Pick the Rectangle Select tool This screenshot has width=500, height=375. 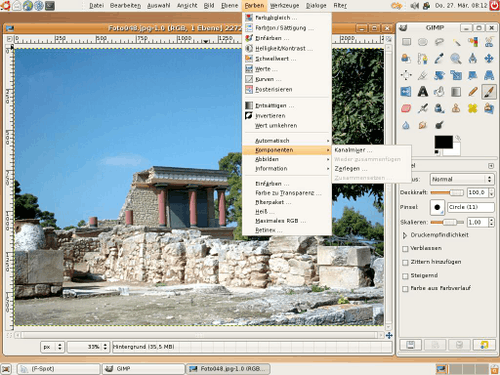[406, 42]
